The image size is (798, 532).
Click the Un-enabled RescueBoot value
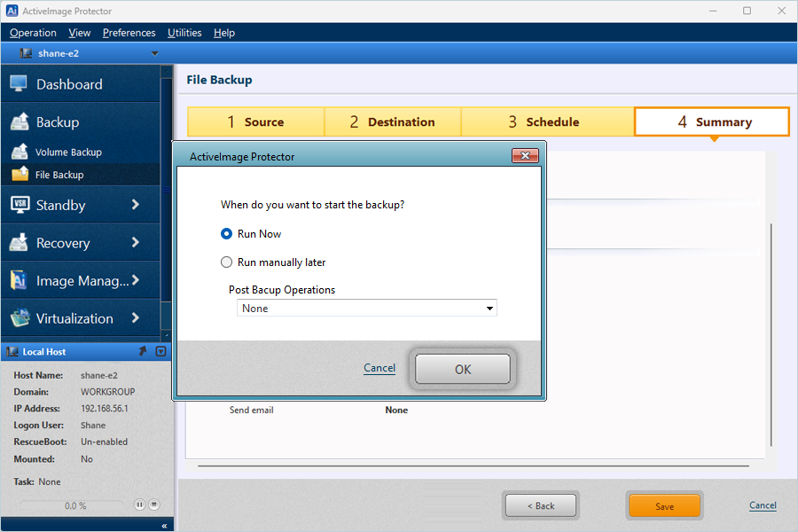[104, 442]
